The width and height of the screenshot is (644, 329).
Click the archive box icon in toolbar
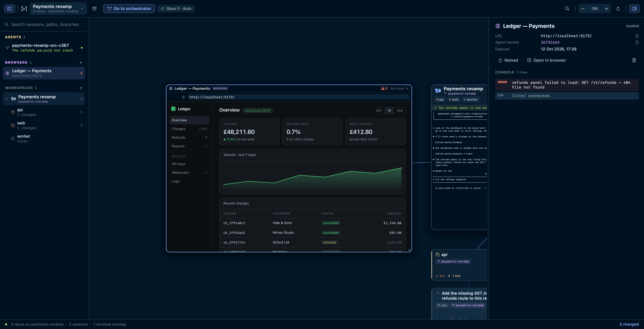(x=94, y=9)
